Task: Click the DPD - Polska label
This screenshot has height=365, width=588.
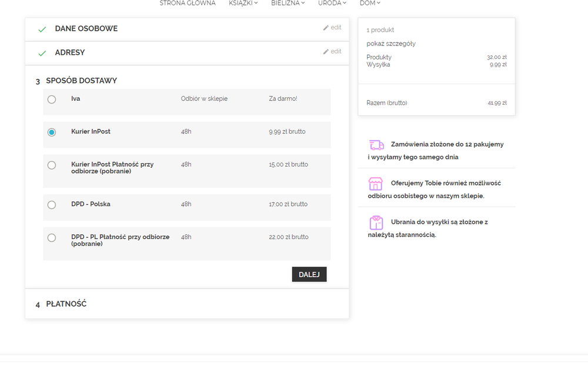Action: (91, 204)
